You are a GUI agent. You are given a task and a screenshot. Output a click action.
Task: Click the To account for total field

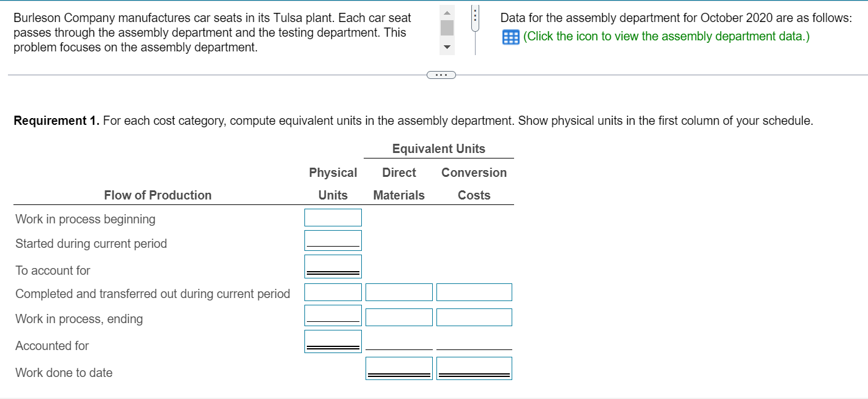click(x=333, y=266)
